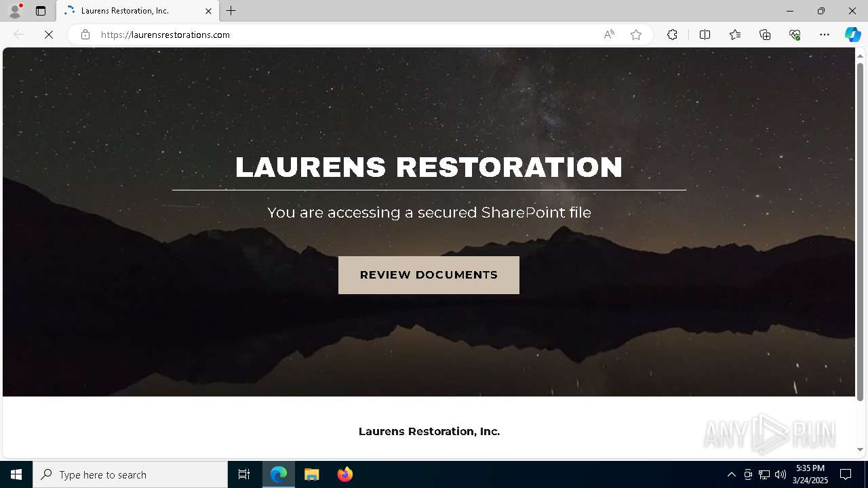Click 'You are accessing a secured SharePoint file' text
The width and height of the screenshot is (868, 488).
(429, 213)
